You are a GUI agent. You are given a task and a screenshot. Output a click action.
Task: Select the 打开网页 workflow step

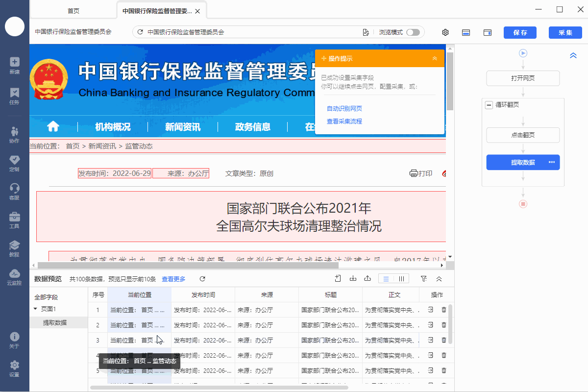523,78
